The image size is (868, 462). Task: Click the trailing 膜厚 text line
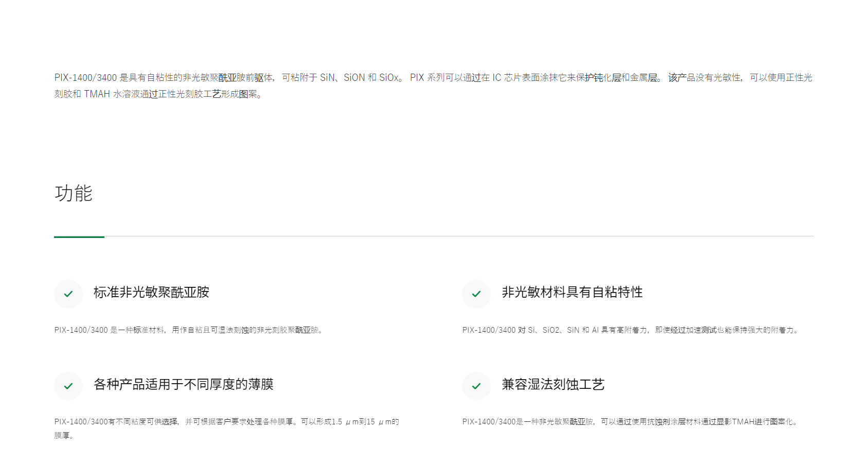[64, 436]
